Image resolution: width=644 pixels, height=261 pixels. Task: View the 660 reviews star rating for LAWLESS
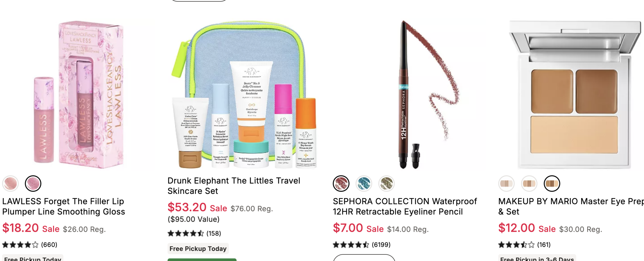coord(30,245)
